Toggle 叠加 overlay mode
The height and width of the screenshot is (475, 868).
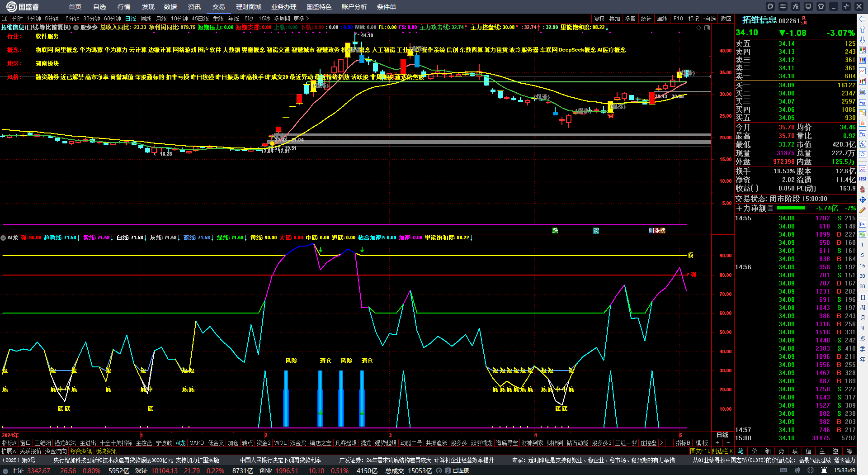click(614, 19)
